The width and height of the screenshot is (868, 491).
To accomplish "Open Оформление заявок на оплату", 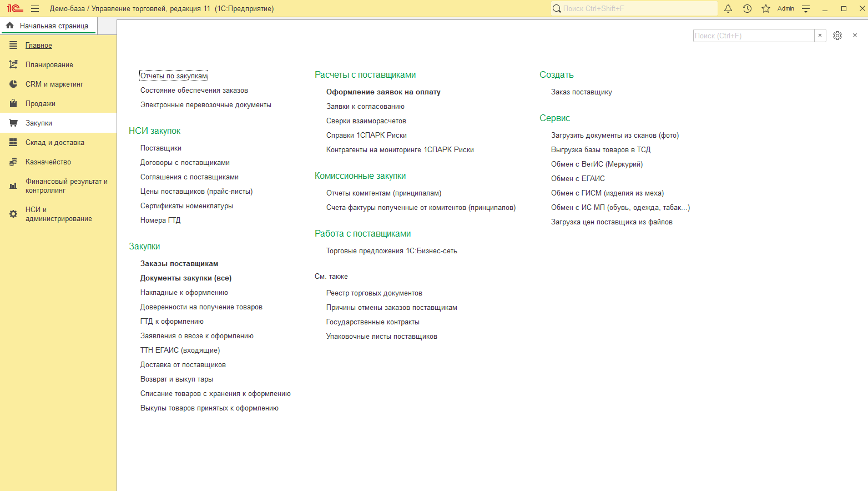I will point(383,92).
